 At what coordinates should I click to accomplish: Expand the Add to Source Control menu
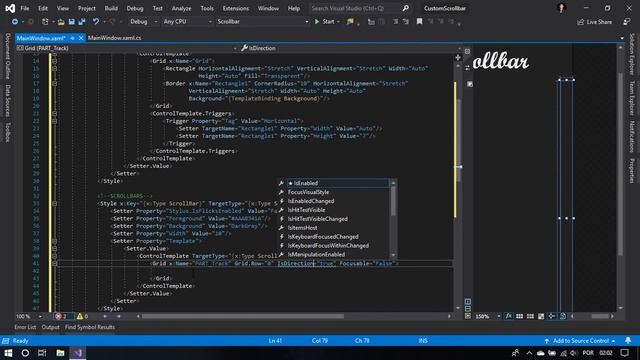coord(580,340)
